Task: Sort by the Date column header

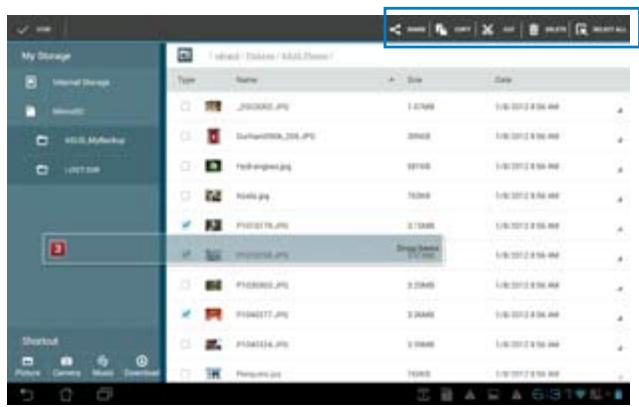Action: tap(503, 80)
